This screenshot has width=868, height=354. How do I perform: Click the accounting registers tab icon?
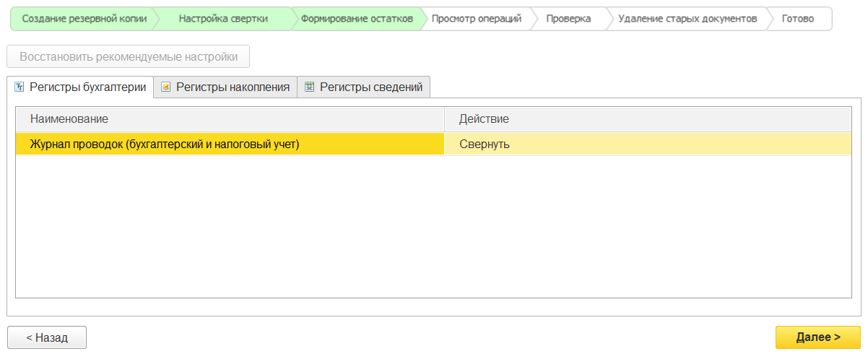point(19,87)
